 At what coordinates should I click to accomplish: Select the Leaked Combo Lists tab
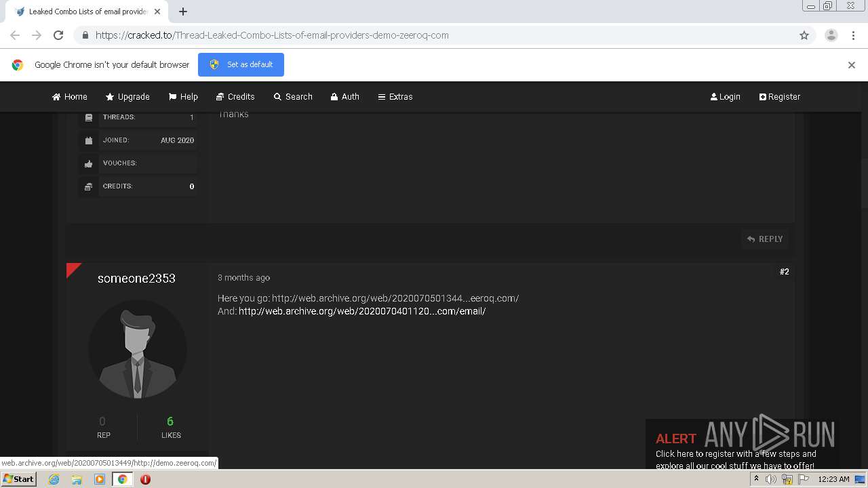pos(88,12)
